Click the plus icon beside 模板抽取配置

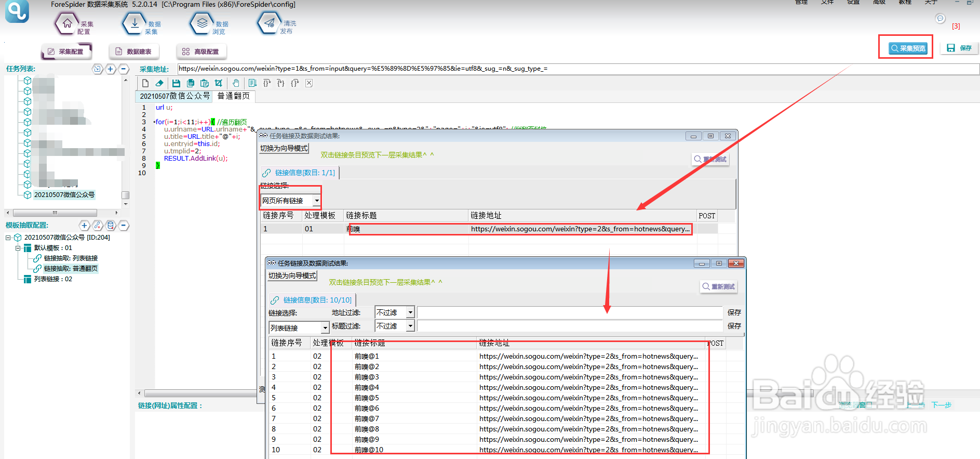coord(85,225)
